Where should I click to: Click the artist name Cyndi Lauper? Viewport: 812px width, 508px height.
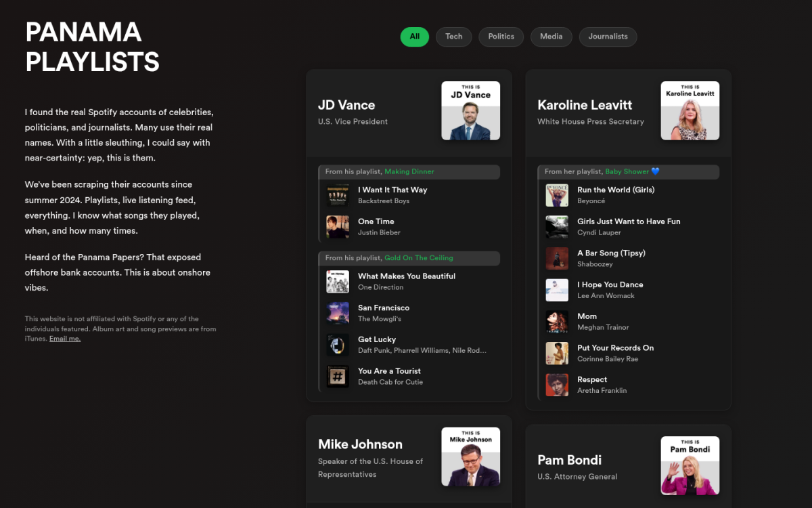[x=599, y=233]
